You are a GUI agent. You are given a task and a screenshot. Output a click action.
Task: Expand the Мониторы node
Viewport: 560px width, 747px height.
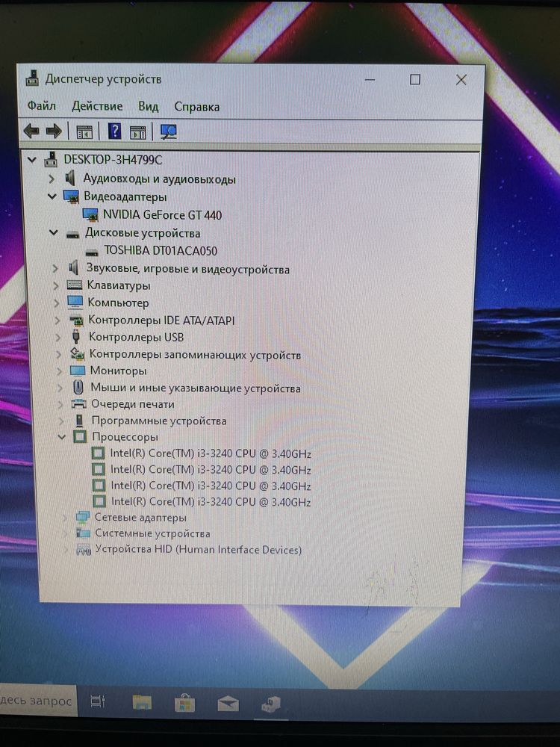click(x=60, y=371)
